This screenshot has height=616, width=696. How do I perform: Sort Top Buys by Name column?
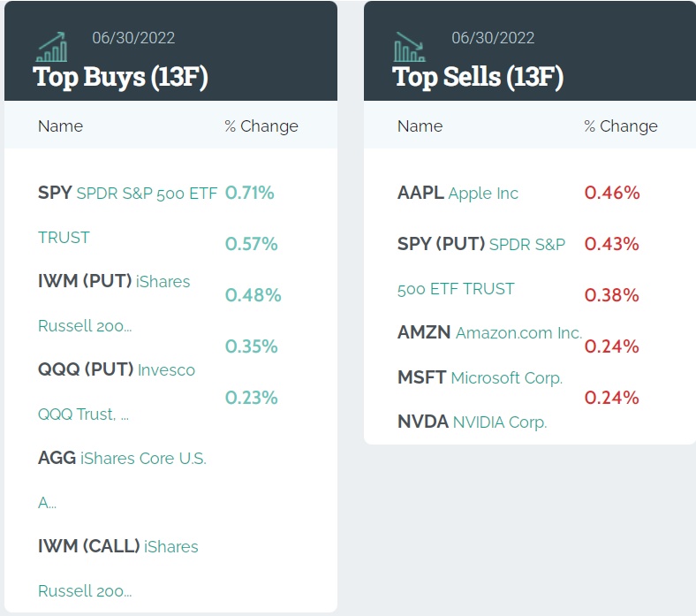pos(60,126)
